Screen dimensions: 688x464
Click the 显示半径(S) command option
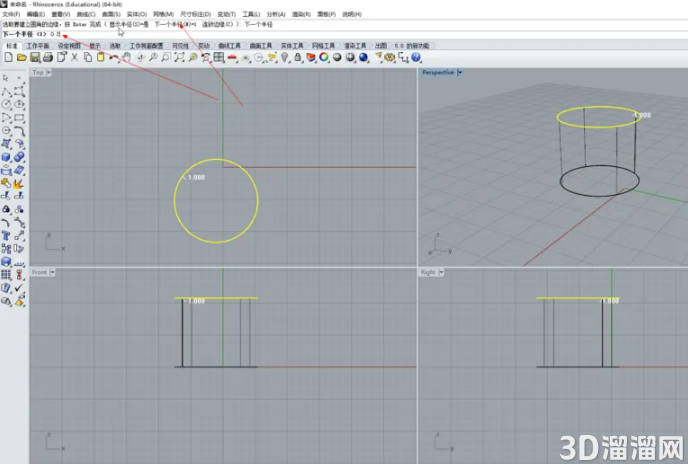(129, 25)
